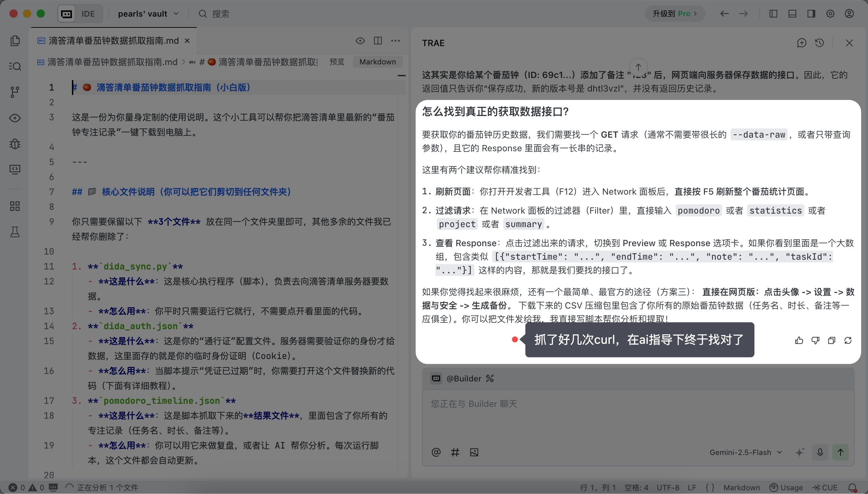Toggle the right side panel layout icon
Viewport: 868px width, 494px height.
[811, 14]
